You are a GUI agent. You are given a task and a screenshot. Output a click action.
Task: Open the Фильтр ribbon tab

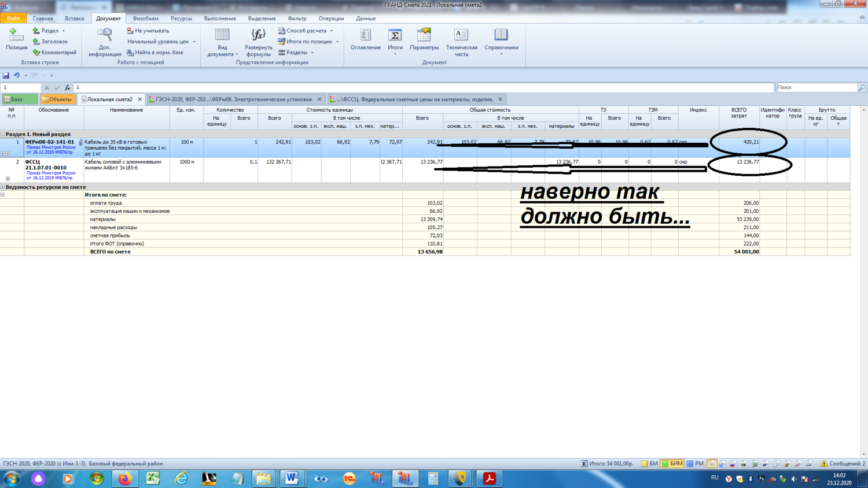297,19
